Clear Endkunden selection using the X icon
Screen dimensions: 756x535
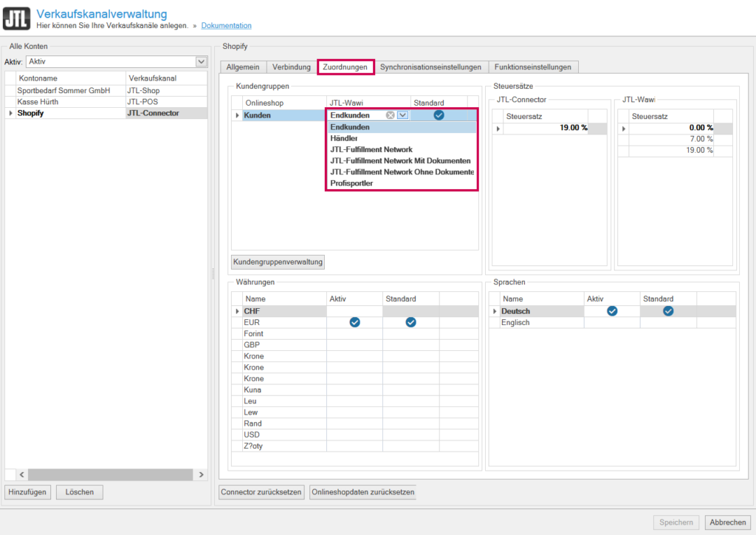click(x=391, y=115)
